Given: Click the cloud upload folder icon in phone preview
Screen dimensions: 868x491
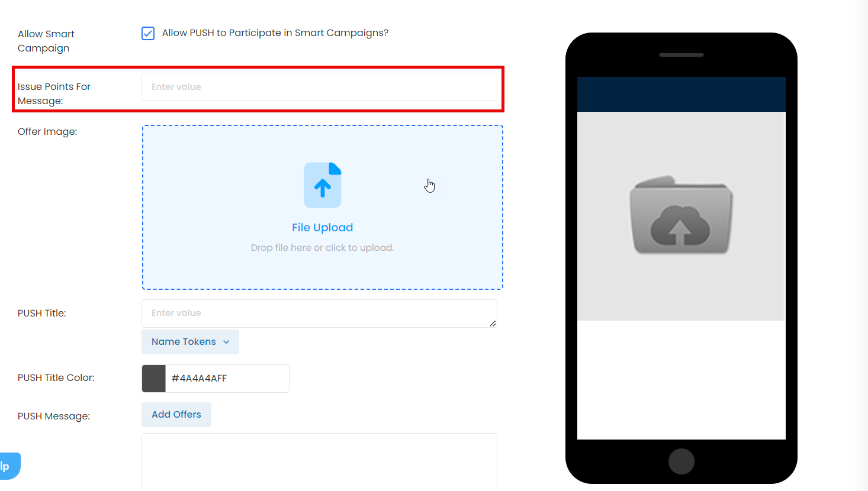Looking at the screenshot, I should pos(681,215).
